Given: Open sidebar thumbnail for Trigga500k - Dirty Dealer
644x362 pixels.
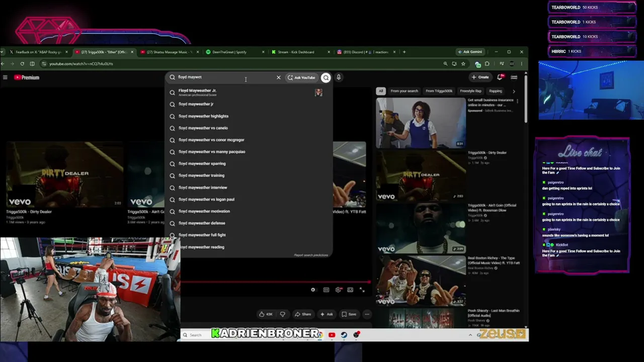Looking at the screenshot, I should [421, 175].
